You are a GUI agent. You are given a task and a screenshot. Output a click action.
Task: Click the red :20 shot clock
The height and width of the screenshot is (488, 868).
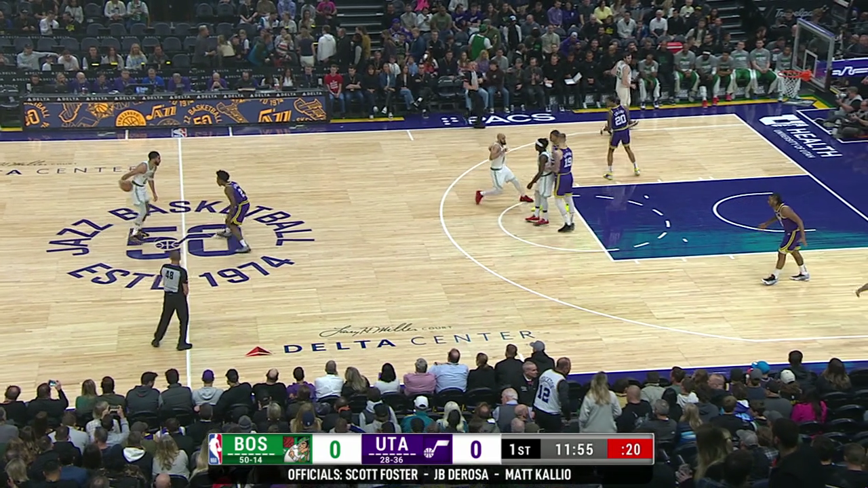click(x=629, y=449)
